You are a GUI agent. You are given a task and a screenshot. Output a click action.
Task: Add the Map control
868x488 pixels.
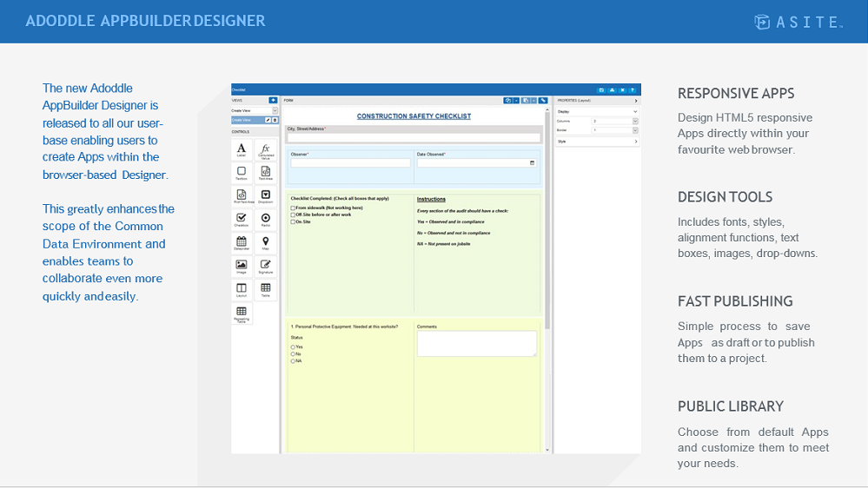pos(266,243)
